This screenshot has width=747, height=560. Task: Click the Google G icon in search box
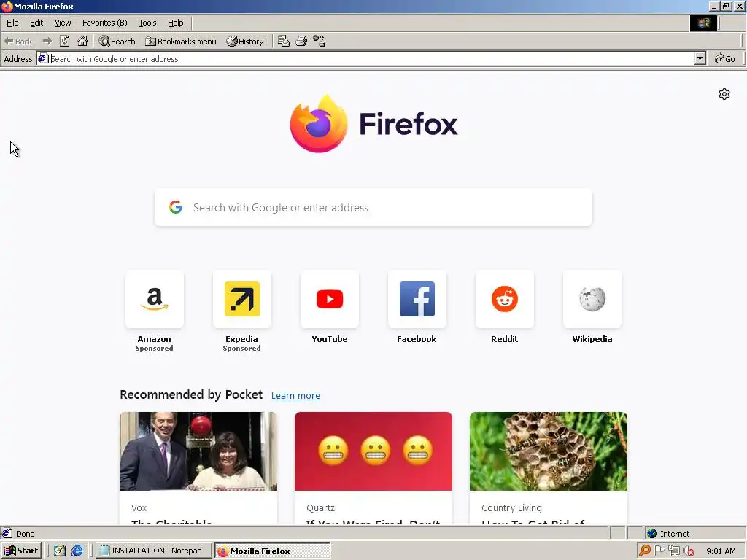(176, 207)
